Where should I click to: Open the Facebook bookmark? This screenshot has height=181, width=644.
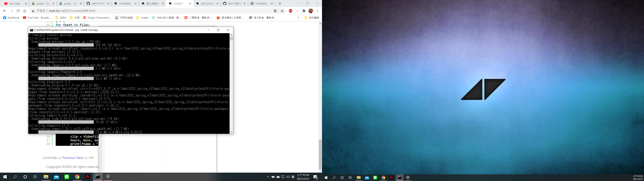(11, 17)
